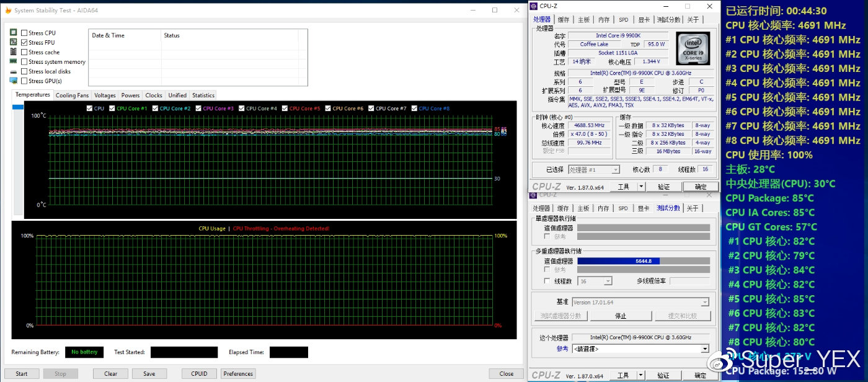
Task: Click the 4688.53 MHz core speed value
Action: pyautogui.click(x=590, y=125)
